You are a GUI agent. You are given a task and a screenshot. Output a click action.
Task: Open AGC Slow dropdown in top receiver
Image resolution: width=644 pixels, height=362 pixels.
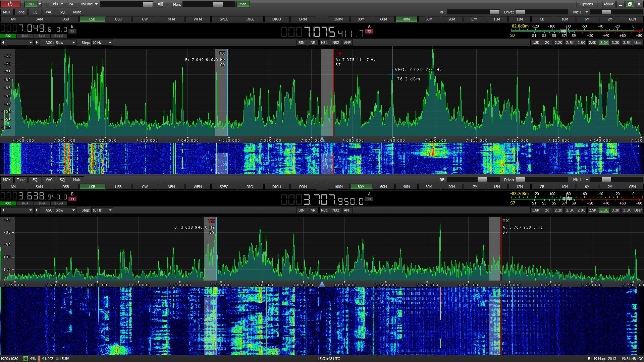click(65, 43)
